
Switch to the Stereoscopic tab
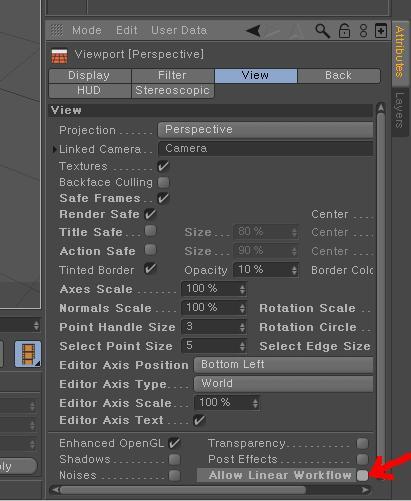(x=173, y=90)
